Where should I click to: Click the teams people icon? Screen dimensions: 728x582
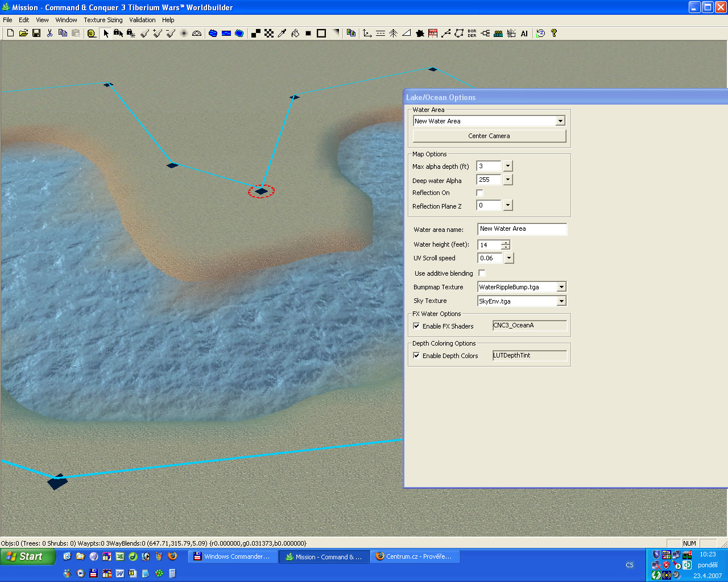tap(498, 34)
